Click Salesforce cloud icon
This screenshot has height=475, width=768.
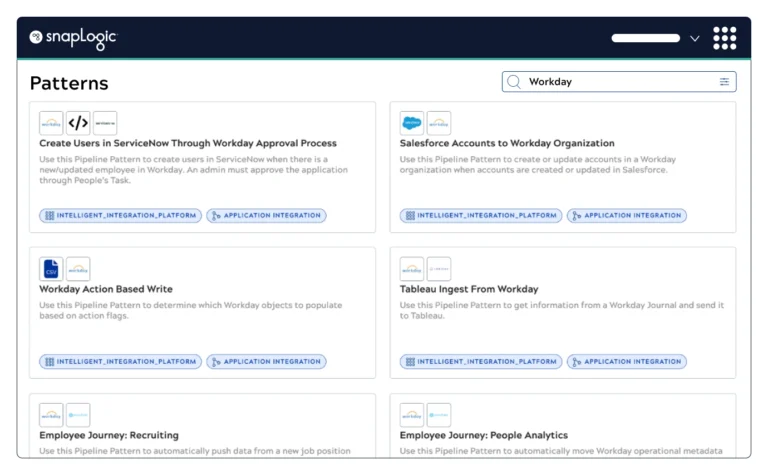pyautogui.click(x=412, y=123)
